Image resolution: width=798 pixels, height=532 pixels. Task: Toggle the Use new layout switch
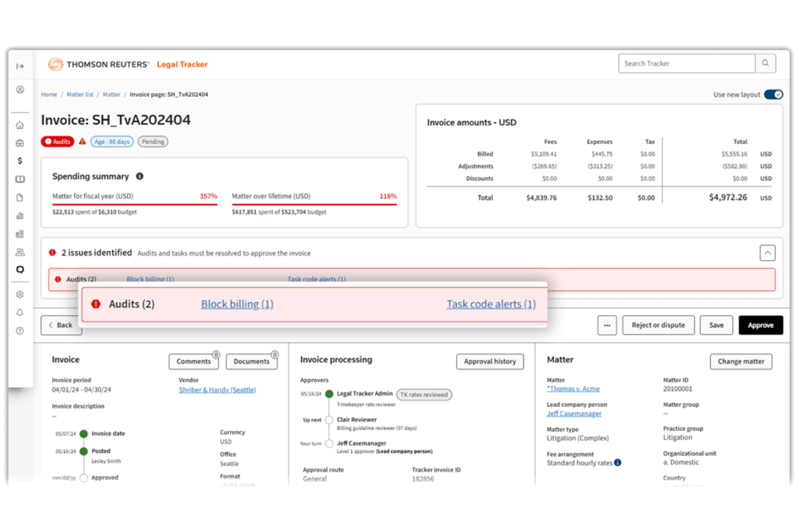tap(774, 94)
